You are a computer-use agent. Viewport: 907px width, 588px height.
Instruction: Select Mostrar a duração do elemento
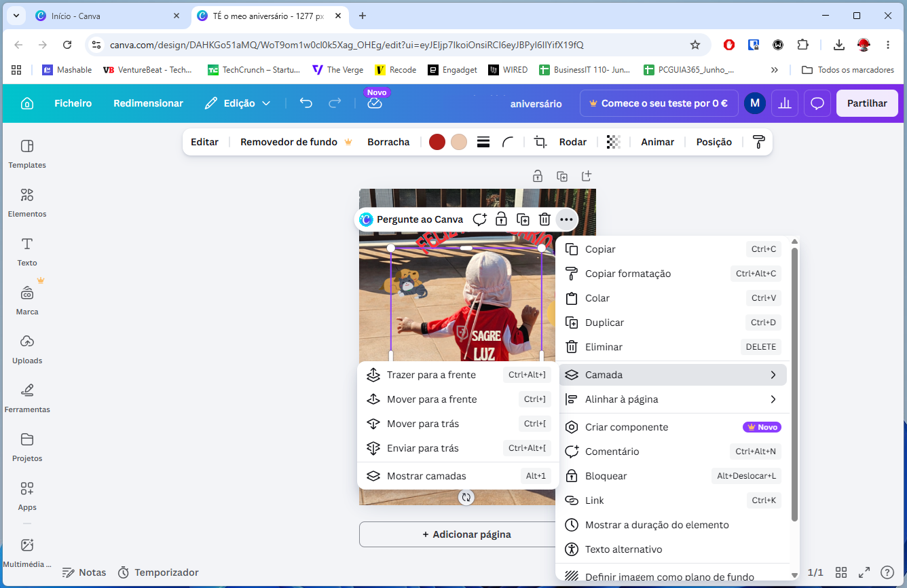click(x=673, y=525)
